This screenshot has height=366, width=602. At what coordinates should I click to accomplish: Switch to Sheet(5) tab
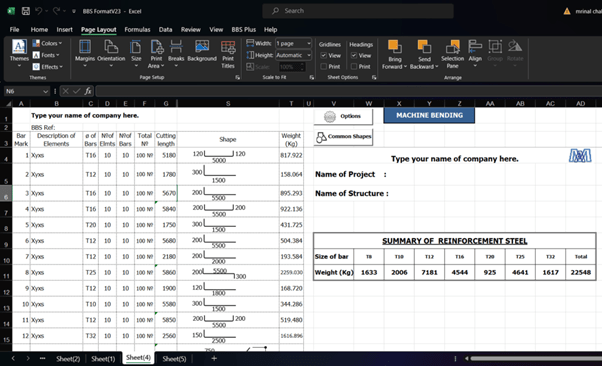pyautogui.click(x=174, y=359)
